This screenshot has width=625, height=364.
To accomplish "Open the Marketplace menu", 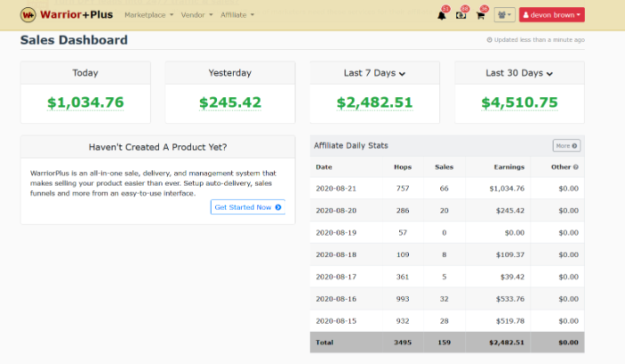I will click(149, 15).
